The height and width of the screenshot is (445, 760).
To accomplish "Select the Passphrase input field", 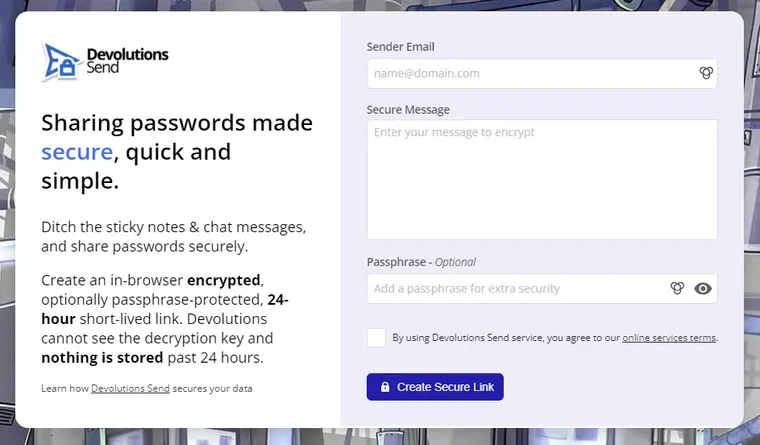I will (515, 288).
